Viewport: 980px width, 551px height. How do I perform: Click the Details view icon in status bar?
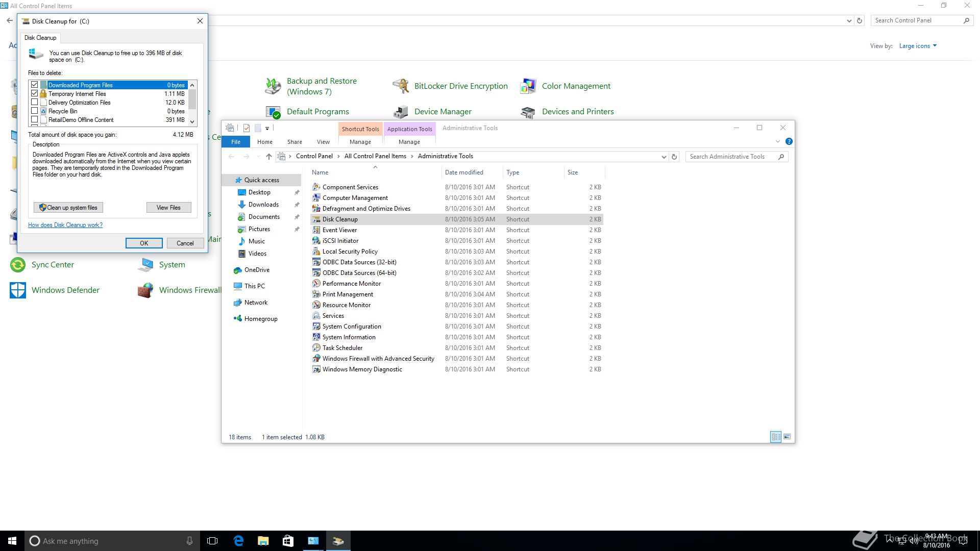[x=775, y=437]
